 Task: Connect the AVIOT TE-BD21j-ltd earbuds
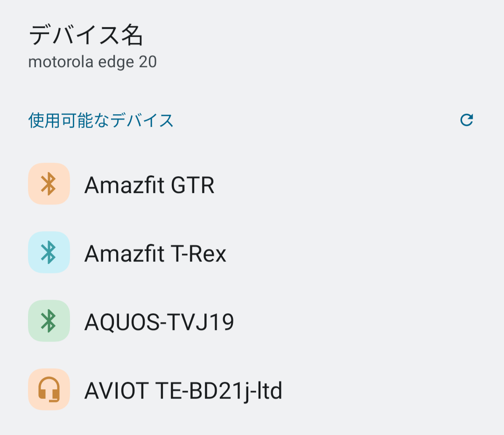pyautogui.click(x=182, y=391)
